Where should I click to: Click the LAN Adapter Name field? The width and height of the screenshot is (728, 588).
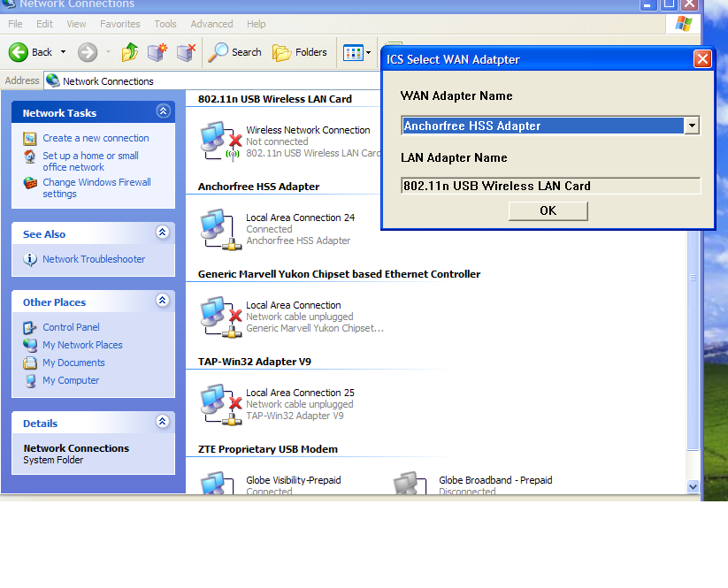[x=550, y=186]
